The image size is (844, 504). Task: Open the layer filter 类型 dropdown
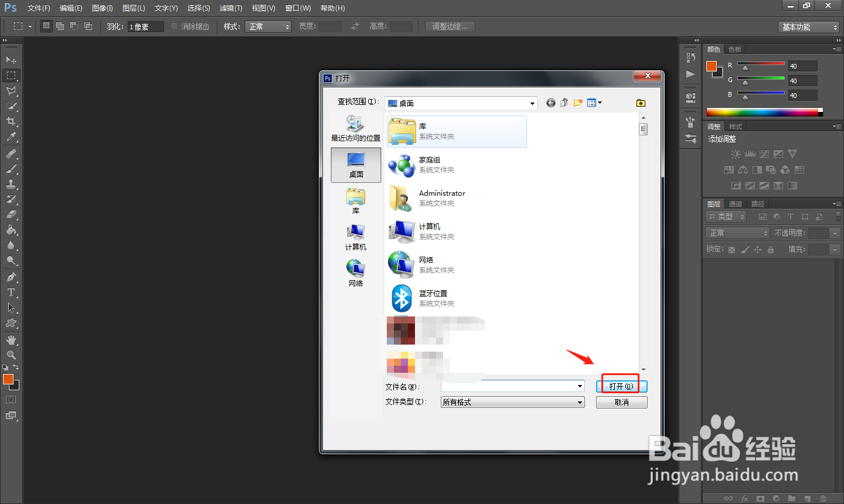tap(726, 217)
